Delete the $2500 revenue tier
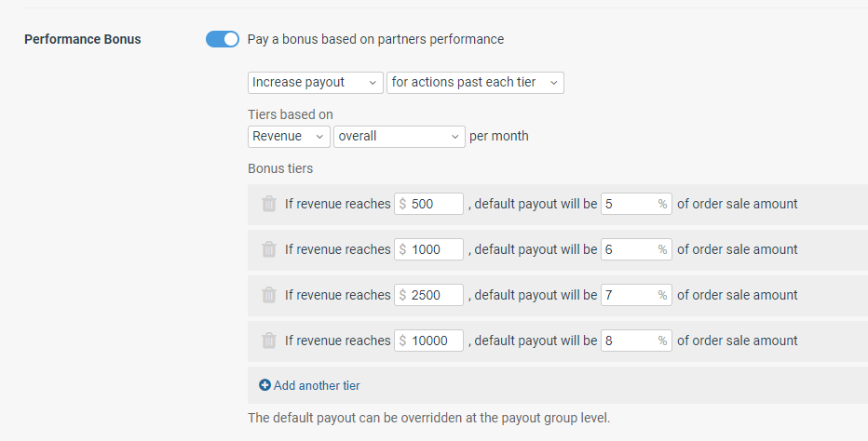The image size is (868, 441). (269, 295)
